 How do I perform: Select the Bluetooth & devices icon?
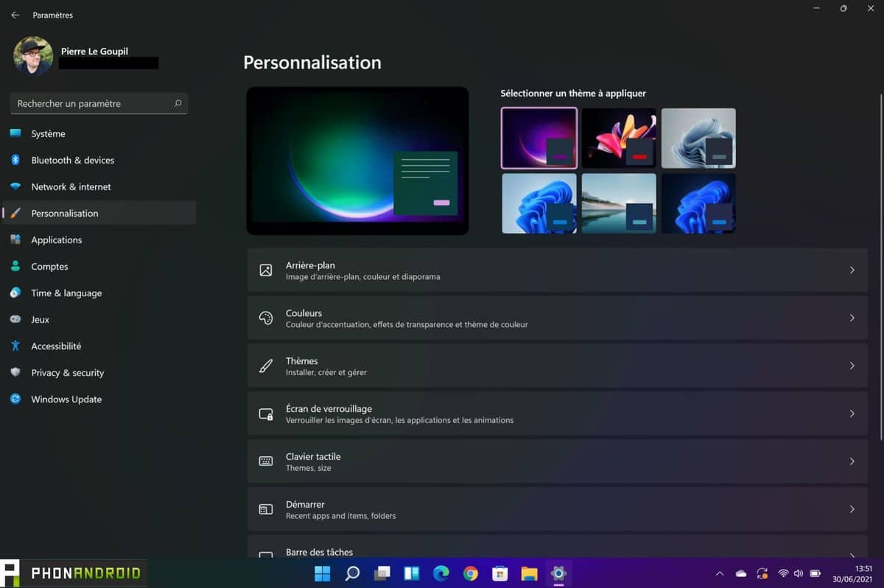15,160
